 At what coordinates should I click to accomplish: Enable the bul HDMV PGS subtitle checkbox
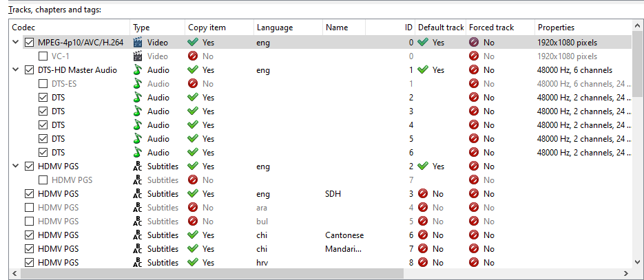click(x=29, y=222)
